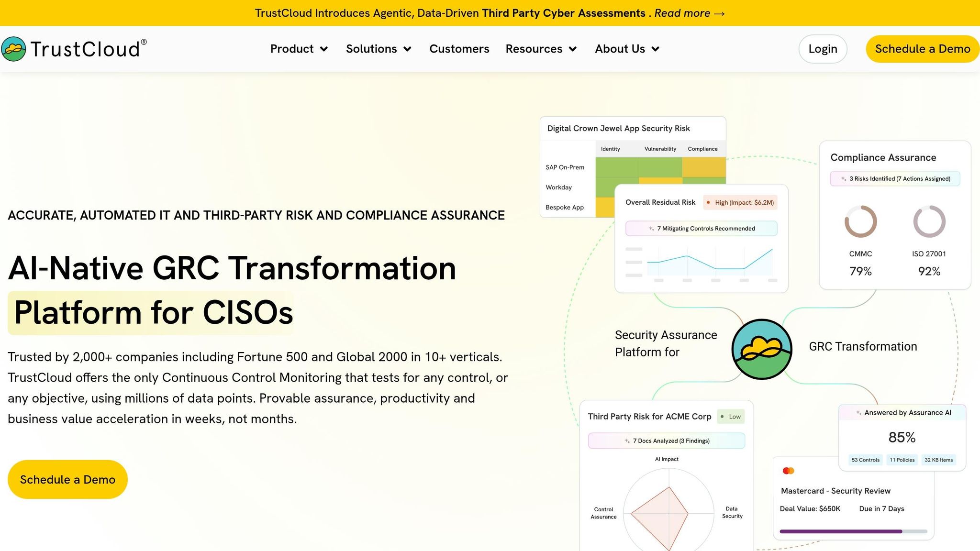Click the round cloud emblem at the diagram center

[x=762, y=349]
